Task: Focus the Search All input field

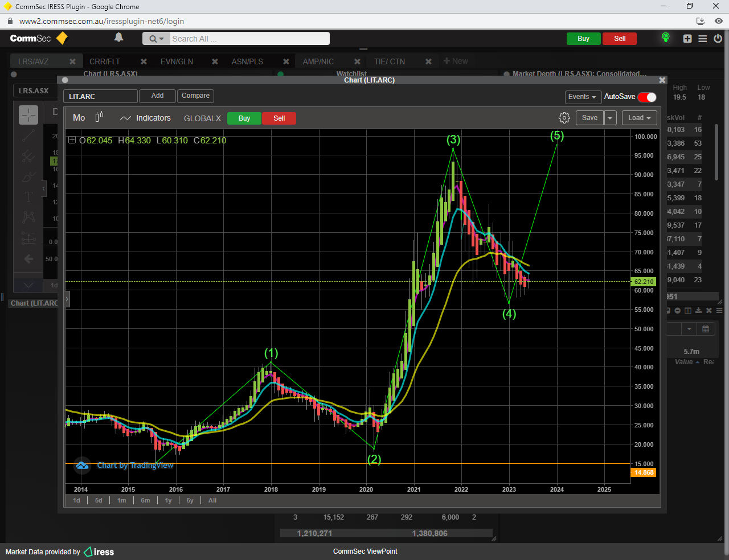Action: coord(250,39)
